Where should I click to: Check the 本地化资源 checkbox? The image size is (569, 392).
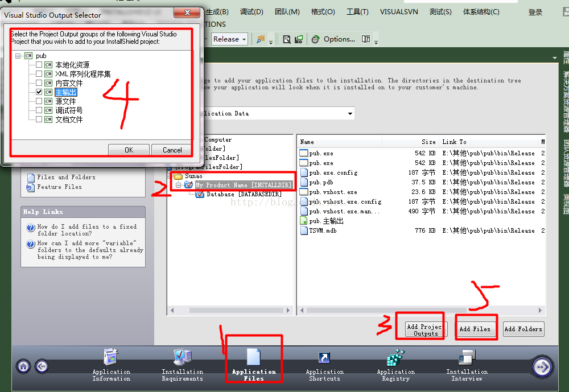coord(39,65)
